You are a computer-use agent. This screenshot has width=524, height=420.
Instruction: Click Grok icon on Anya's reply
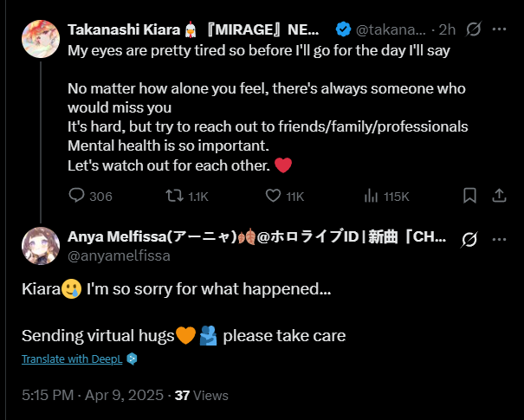(x=469, y=239)
